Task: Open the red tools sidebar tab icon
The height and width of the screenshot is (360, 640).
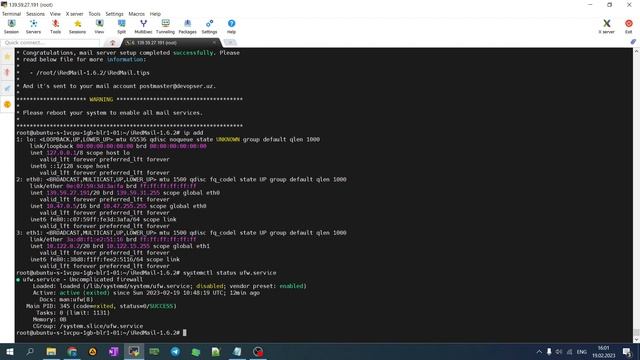Action: pos(7,73)
